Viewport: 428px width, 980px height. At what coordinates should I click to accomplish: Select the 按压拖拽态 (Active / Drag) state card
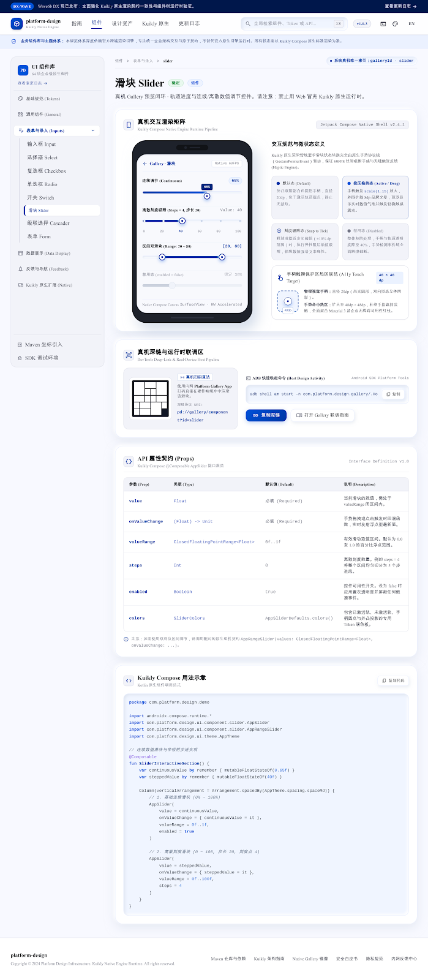375,197
